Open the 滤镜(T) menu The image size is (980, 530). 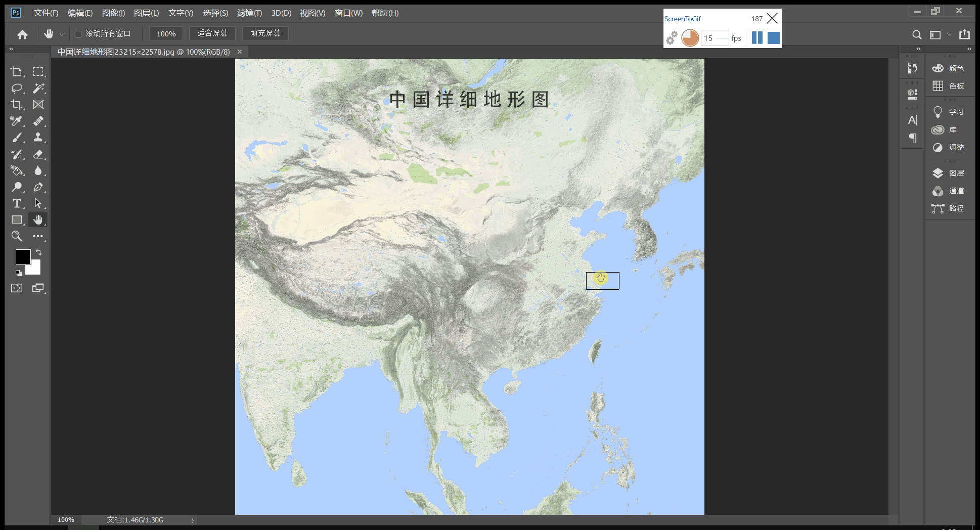coord(249,13)
